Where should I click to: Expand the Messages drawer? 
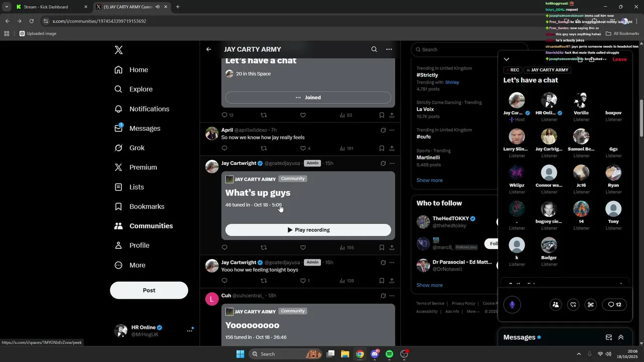[x=621, y=337]
